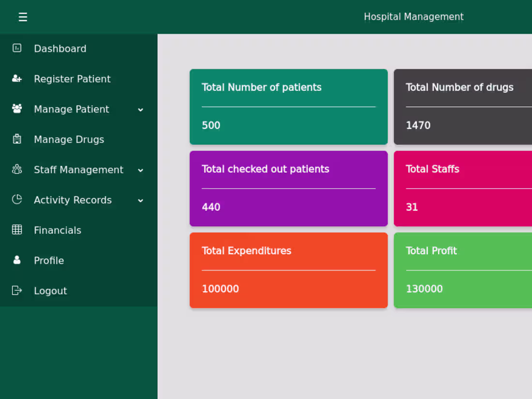
Task: Expand the Staff Management submenu chevron
Action: tap(141, 170)
